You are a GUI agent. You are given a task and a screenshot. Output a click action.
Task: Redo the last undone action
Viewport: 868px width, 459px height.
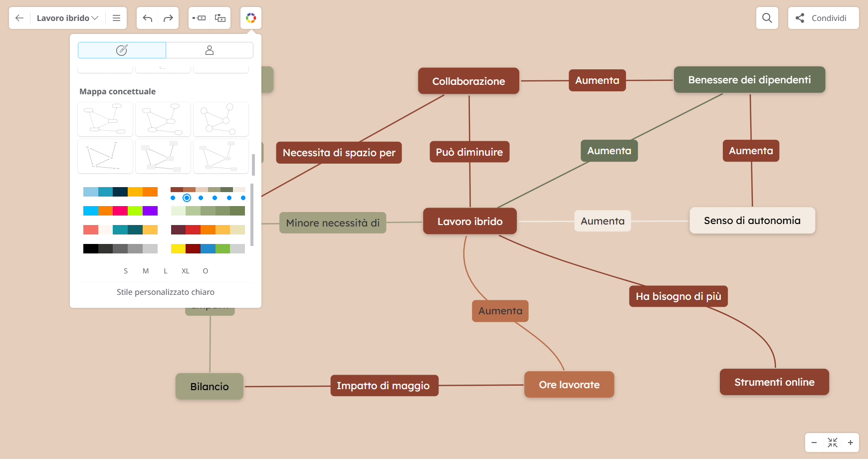point(168,18)
